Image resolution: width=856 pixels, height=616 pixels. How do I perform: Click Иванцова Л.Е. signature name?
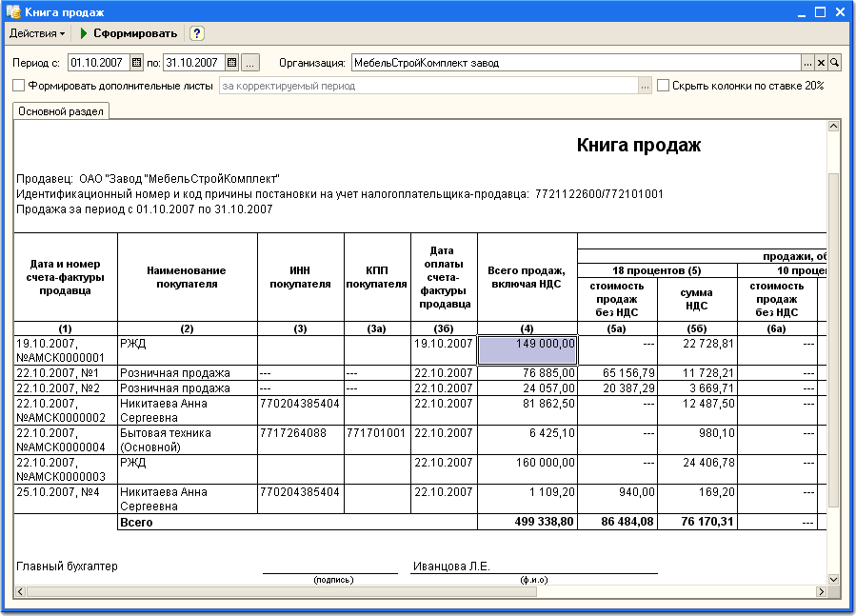coord(451,566)
